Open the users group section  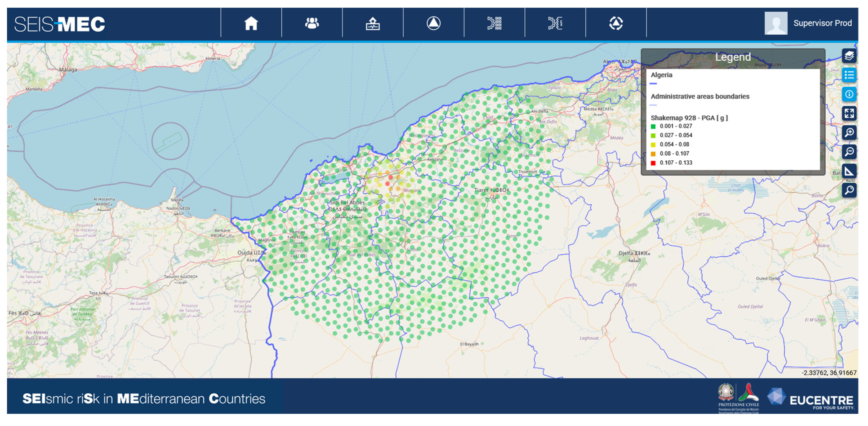312,23
